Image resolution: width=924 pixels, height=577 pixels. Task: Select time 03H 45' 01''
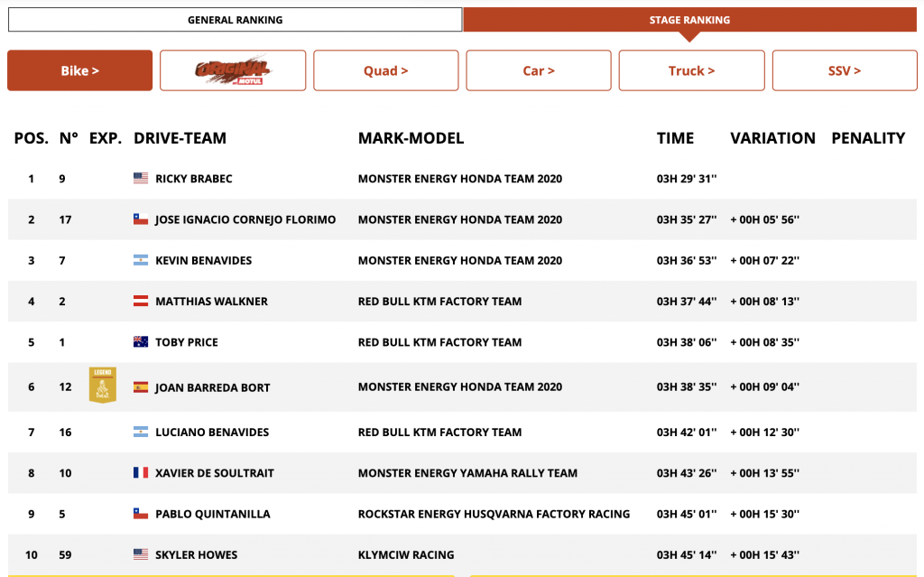tap(687, 514)
